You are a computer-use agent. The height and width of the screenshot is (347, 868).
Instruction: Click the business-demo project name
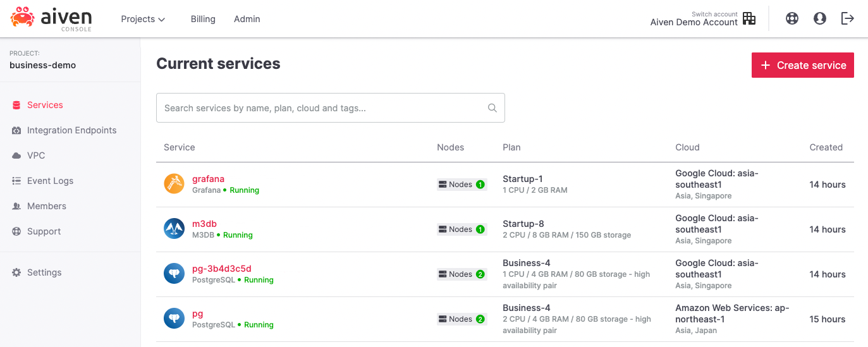click(42, 65)
